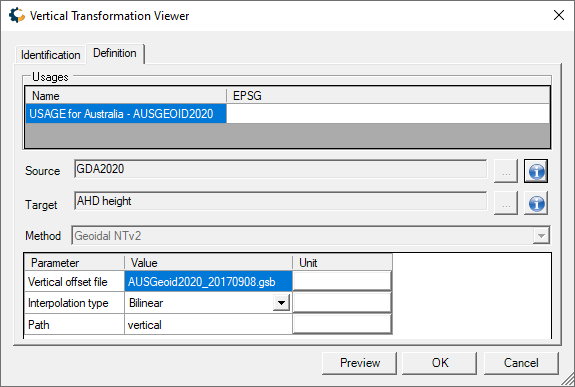575x387 pixels.
Task: Close the Vertical Transformation Viewer dialog
Action: [558, 15]
